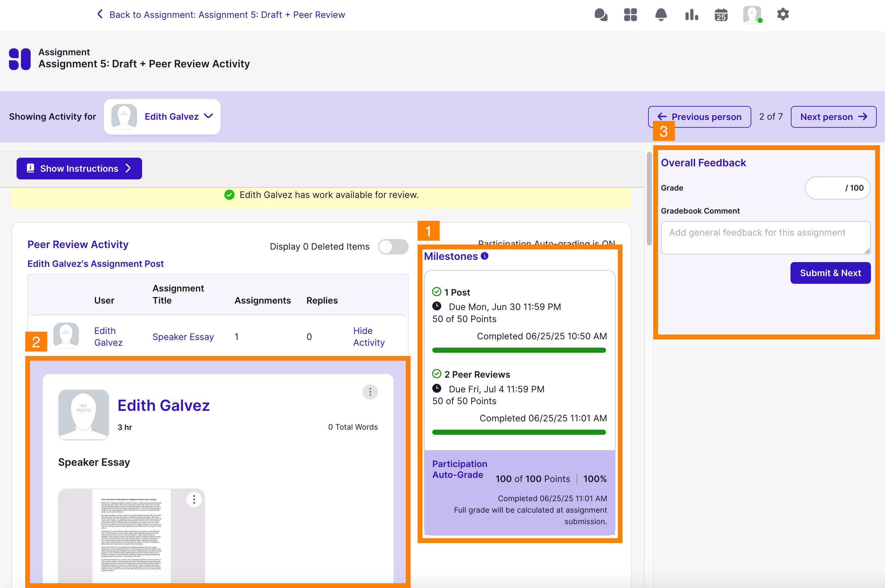
Task: Open the messages icon in the top bar
Action: tap(601, 15)
